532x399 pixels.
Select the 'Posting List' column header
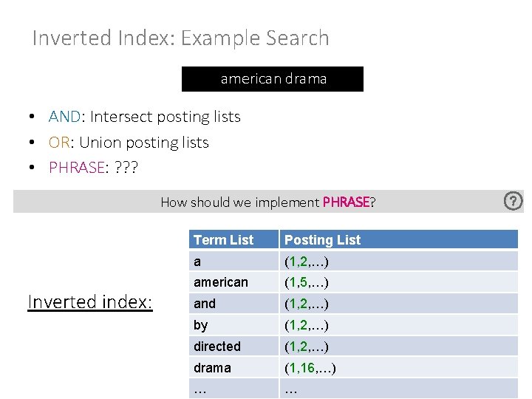(x=322, y=239)
